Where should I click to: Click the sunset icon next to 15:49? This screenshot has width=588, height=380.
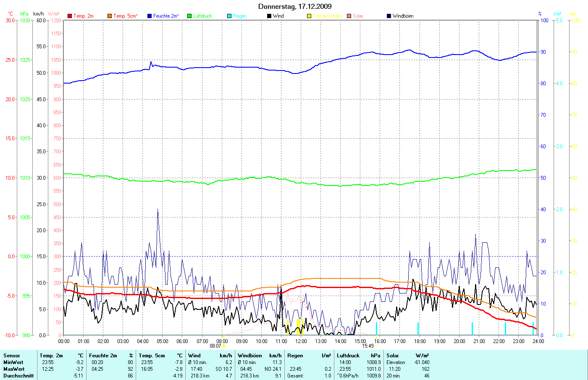point(377,346)
